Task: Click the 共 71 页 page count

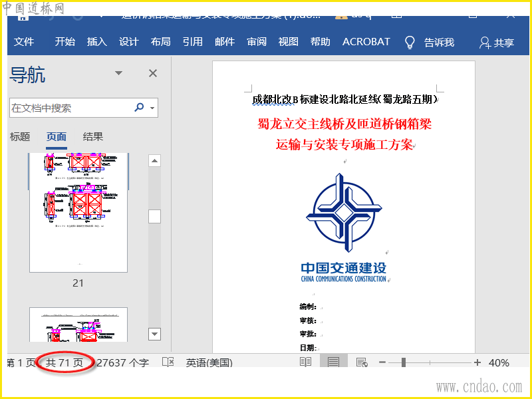Action: click(65, 362)
